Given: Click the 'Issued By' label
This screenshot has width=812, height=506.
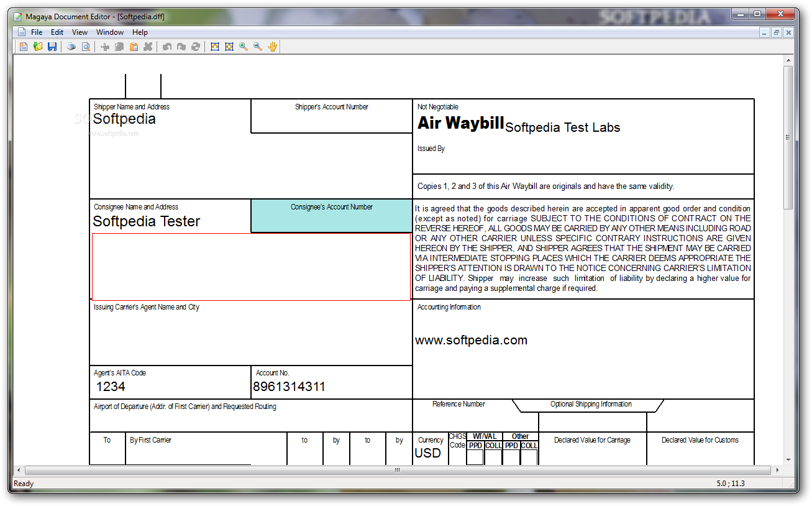Looking at the screenshot, I should [431, 149].
